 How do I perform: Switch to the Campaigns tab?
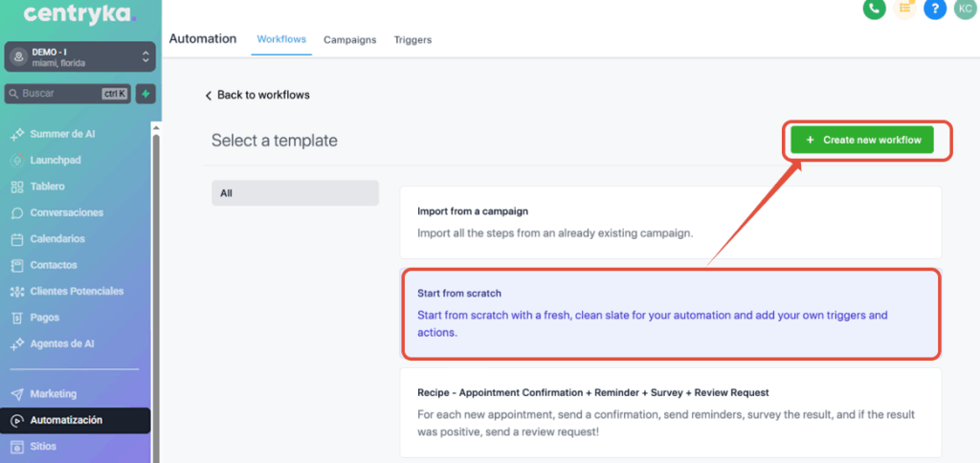point(349,40)
